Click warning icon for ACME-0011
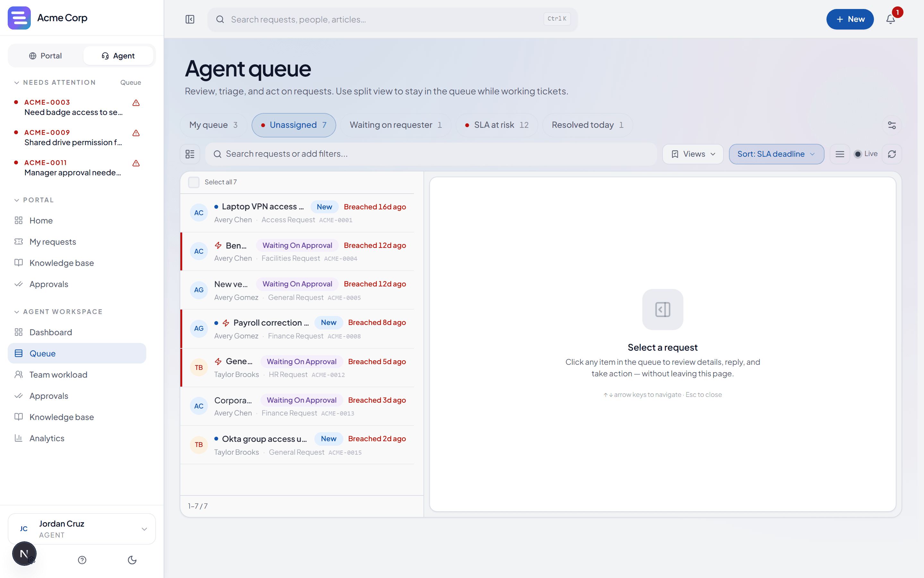Screen dimensions: 924x578 pos(136,163)
